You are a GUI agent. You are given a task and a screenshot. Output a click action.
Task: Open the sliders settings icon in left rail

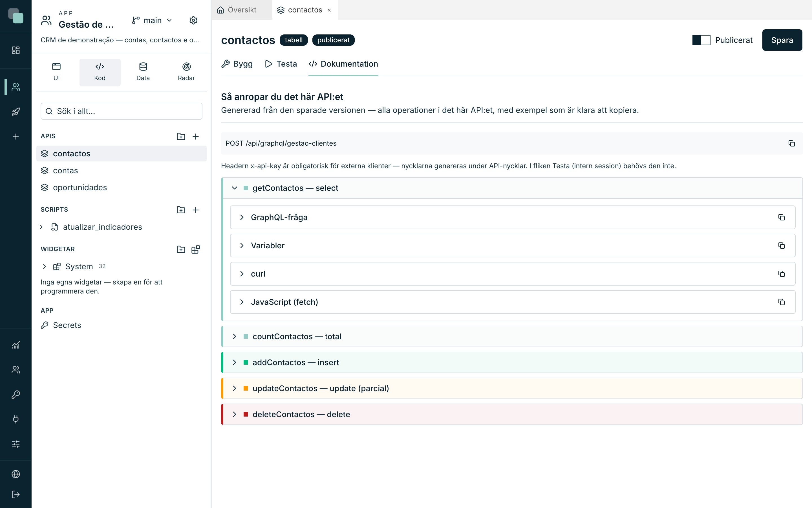(x=16, y=444)
